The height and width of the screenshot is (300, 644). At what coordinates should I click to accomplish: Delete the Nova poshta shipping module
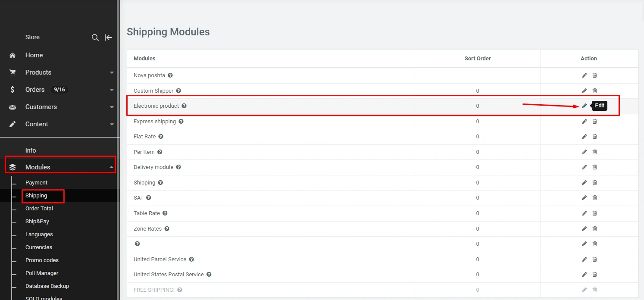(x=594, y=75)
